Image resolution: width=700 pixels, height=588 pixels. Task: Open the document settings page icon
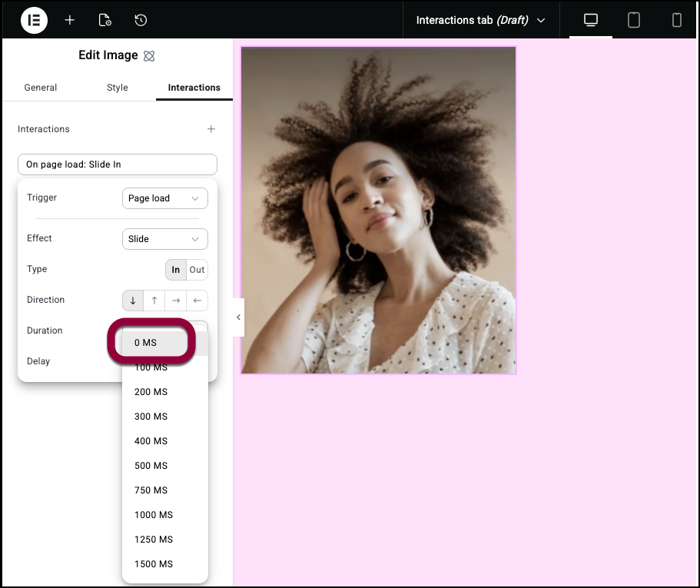pyautogui.click(x=105, y=20)
